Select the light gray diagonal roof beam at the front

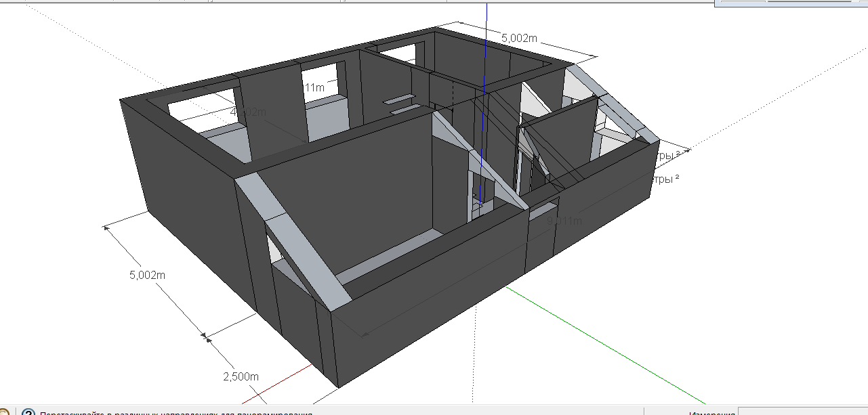point(293,242)
